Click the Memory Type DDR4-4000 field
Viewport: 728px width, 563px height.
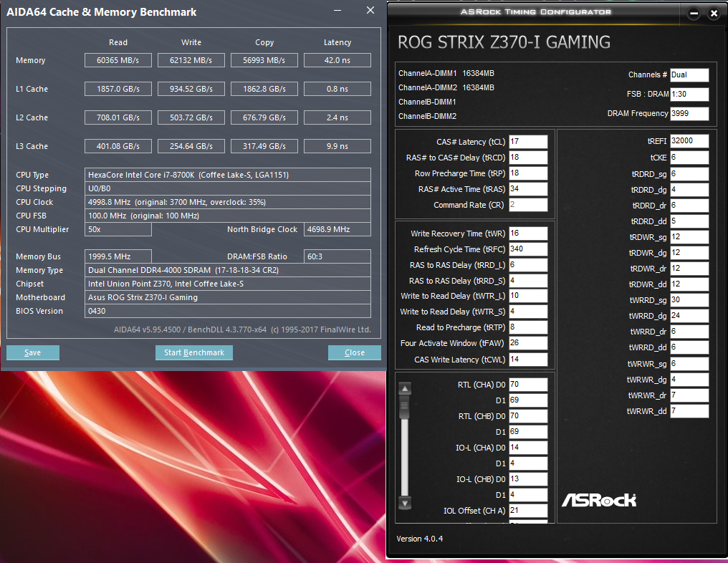pyautogui.click(x=228, y=270)
